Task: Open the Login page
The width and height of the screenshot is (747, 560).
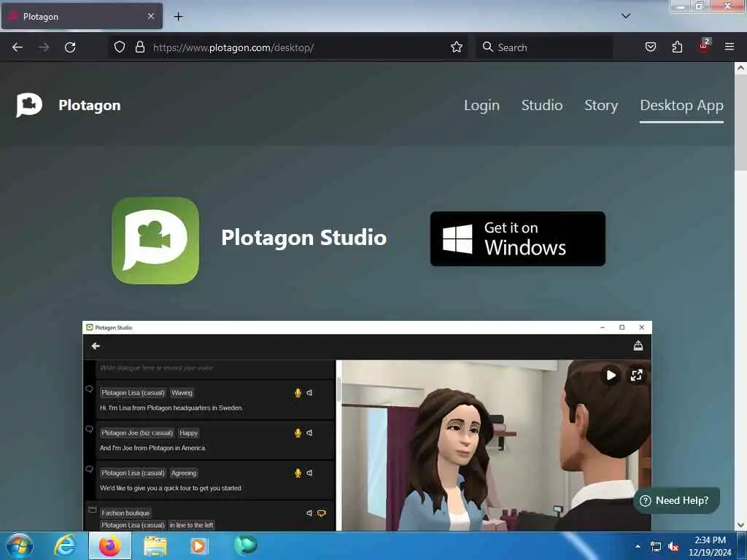Action: pyautogui.click(x=481, y=105)
